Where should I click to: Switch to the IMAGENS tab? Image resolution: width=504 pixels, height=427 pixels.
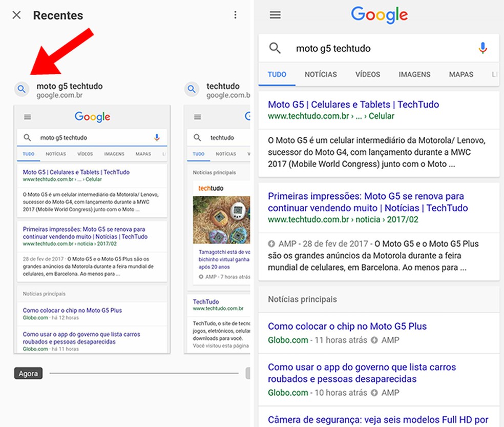tap(414, 74)
